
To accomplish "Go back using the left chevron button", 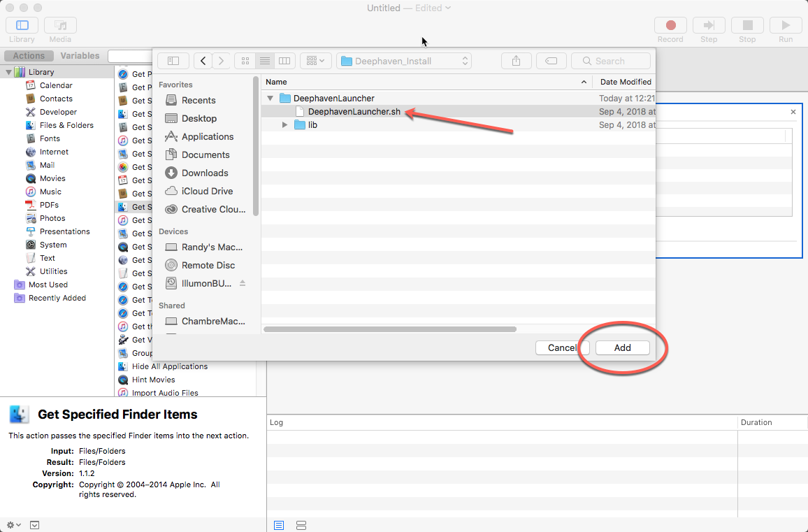I will point(203,61).
